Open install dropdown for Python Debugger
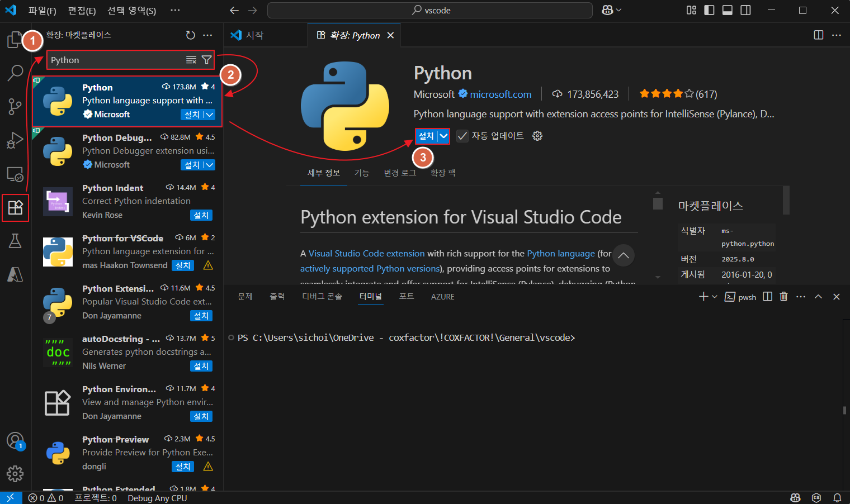Screen dimensions: 850x504 [x=209, y=165]
